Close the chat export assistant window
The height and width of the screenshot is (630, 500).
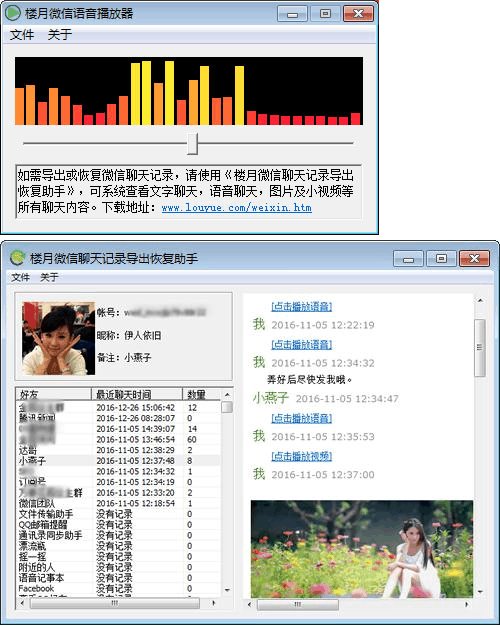pos(474,259)
